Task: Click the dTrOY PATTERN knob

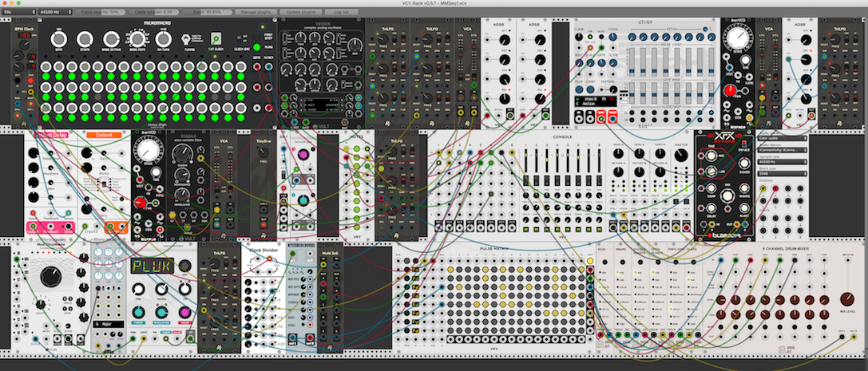Action: pos(613,89)
